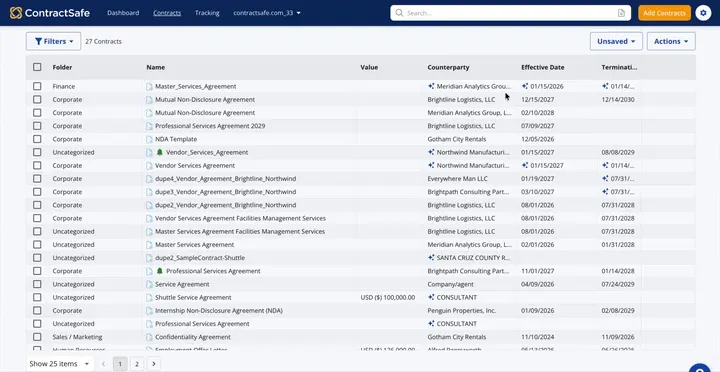
Task: Click document icon beside dupe2_SampleContract-Shuttle
Action: tap(149, 258)
